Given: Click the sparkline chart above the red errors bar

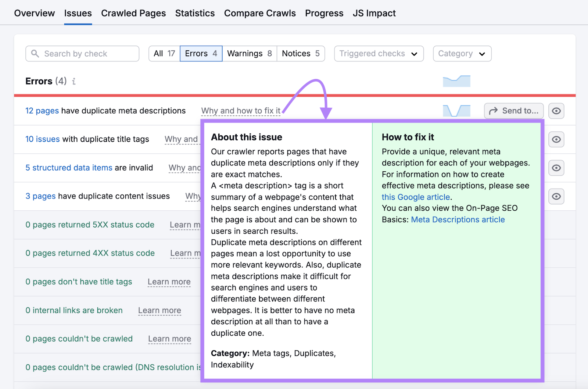Looking at the screenshot, I should tap(456, 81).
